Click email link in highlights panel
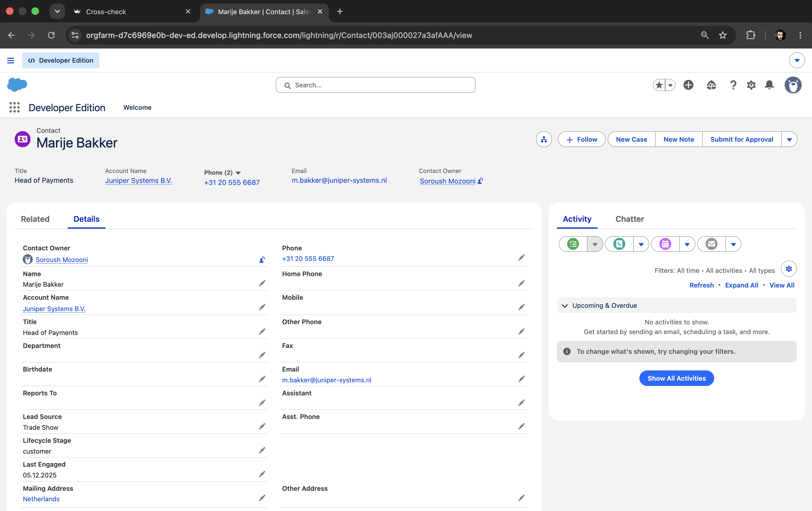This screenshot has width=812, height=511. [339, 180]
